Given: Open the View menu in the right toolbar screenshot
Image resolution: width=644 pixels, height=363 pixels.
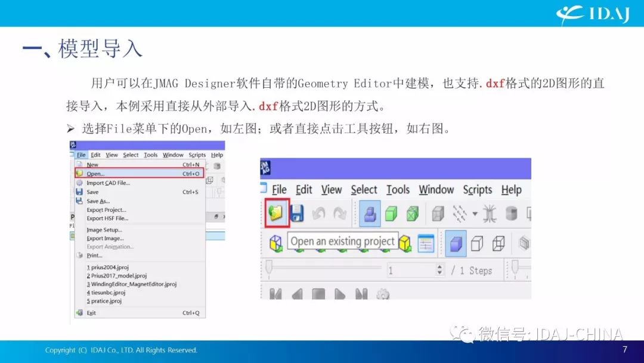Looking at the screenshot, I should coord(332,189).
